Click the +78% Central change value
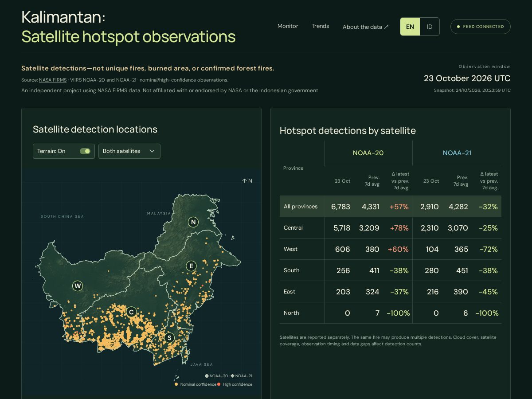This screenshot has width=532, height=399. pyautogui.click(x=399, y=228)
